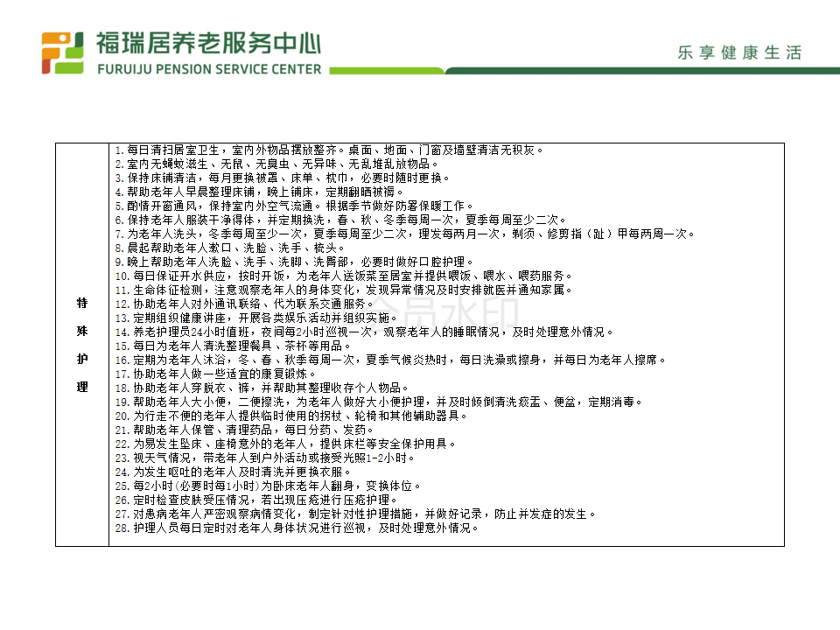Select item 24 about 发生呕吐的老年人
Viewport: 840px width, 630px height.
click(233, 472)
